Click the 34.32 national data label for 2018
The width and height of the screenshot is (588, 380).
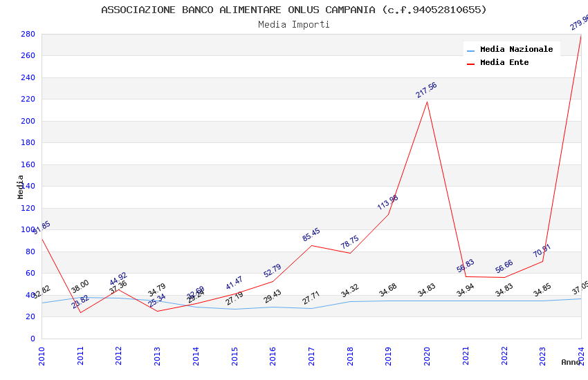click(350, 291)
